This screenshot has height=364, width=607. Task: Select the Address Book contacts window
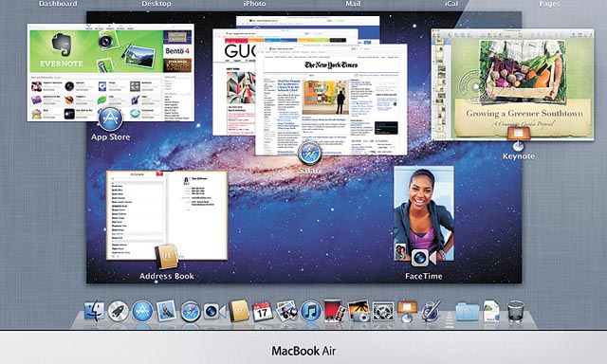click(x=167, y=215)
